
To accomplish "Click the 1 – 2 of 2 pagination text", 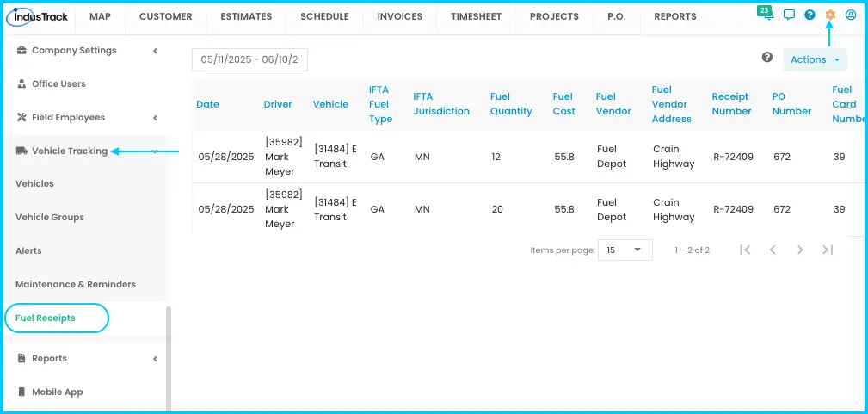I will click(692, 250).
